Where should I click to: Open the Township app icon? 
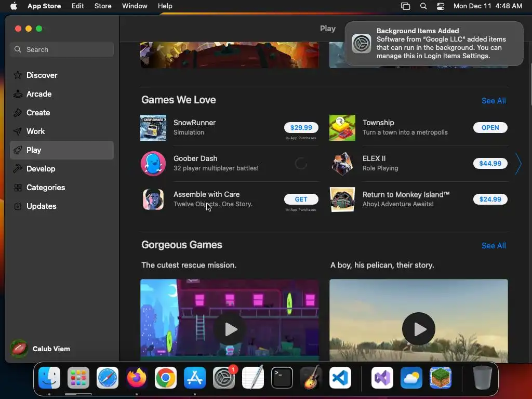coord(342,128)
